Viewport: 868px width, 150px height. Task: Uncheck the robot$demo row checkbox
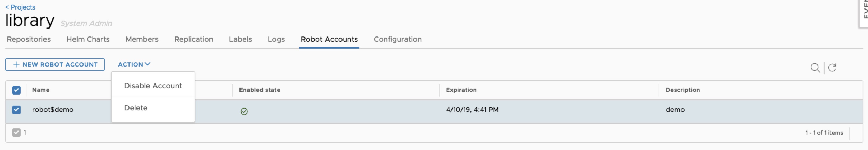(x=16, y=110)
